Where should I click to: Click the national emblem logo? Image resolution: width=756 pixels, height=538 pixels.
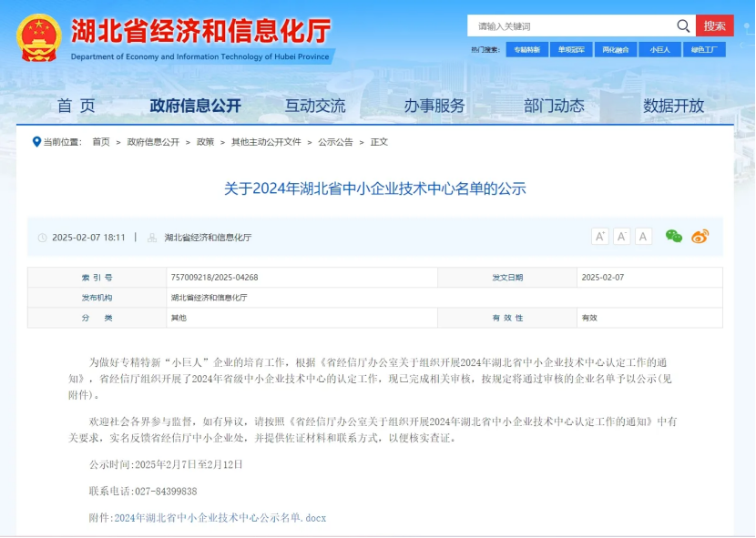click(x=39, y=38)
